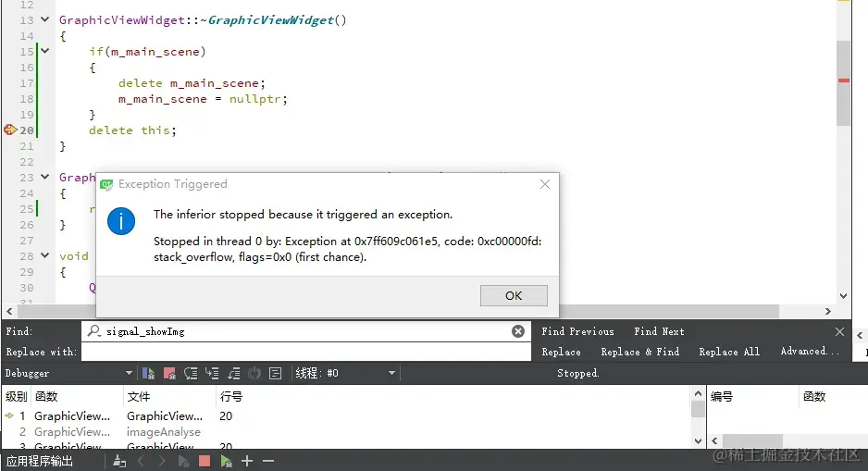Screen dimensions: 868x471
Task: Click editor horizontal scrollbar left arrow
Action: coord(9,312)
